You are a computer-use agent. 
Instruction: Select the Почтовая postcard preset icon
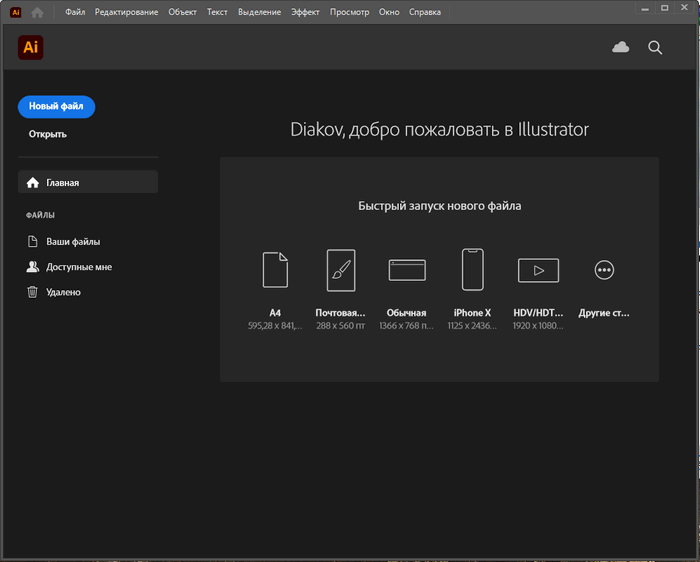coord(341,270)
